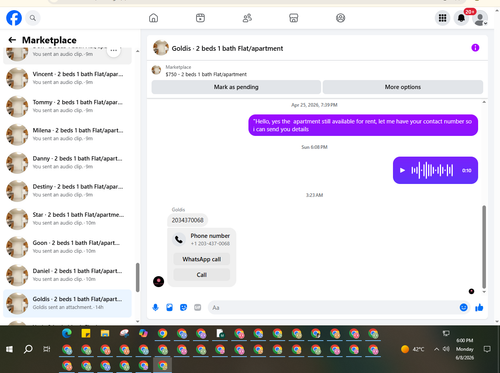Choose a sticker with the sticker icon
The width and height of the screenshot is (500, 373).
(x=183, y=307)
